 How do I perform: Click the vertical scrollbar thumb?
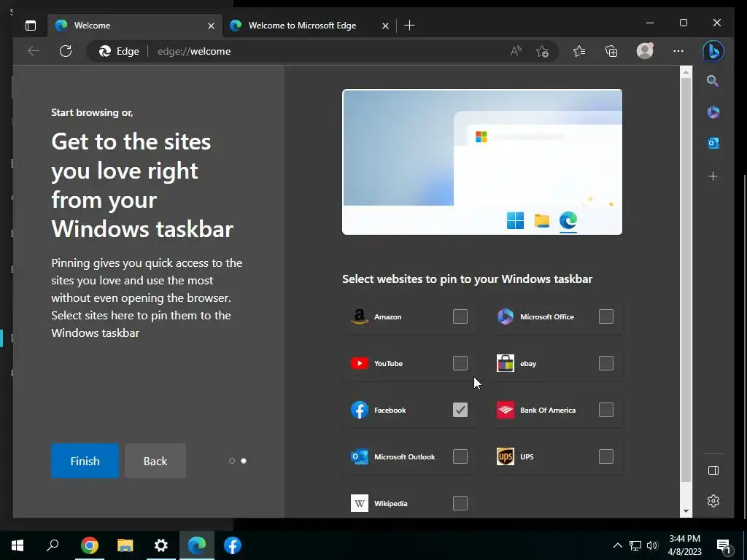tap(686, 280)
